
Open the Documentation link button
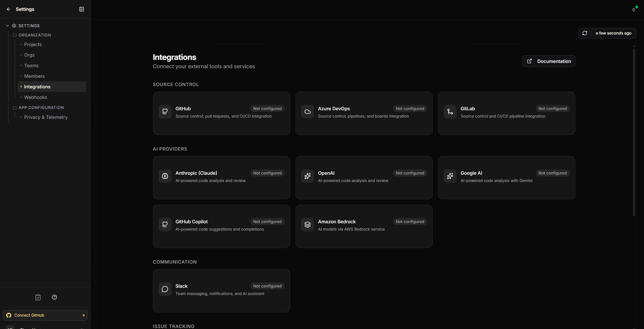pos(549,61)
